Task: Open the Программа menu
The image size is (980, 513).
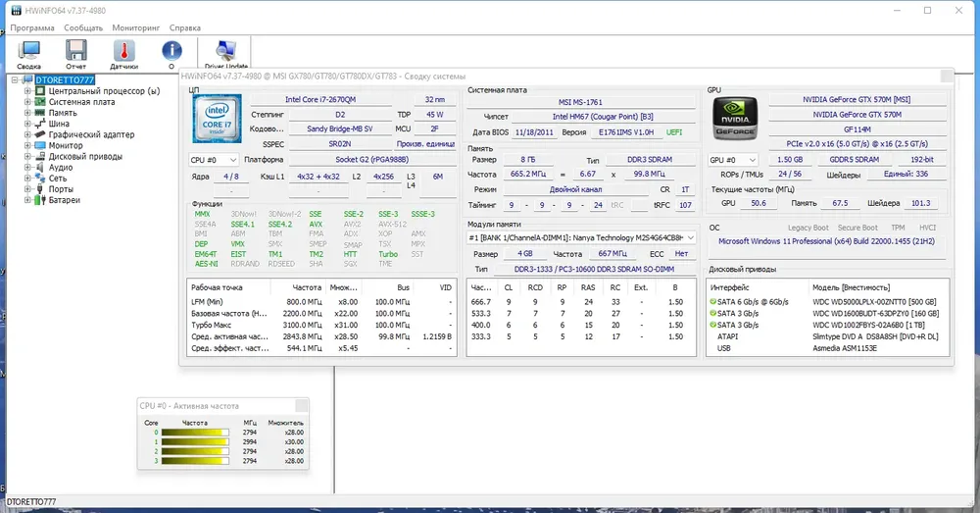Action: [32, 27]
